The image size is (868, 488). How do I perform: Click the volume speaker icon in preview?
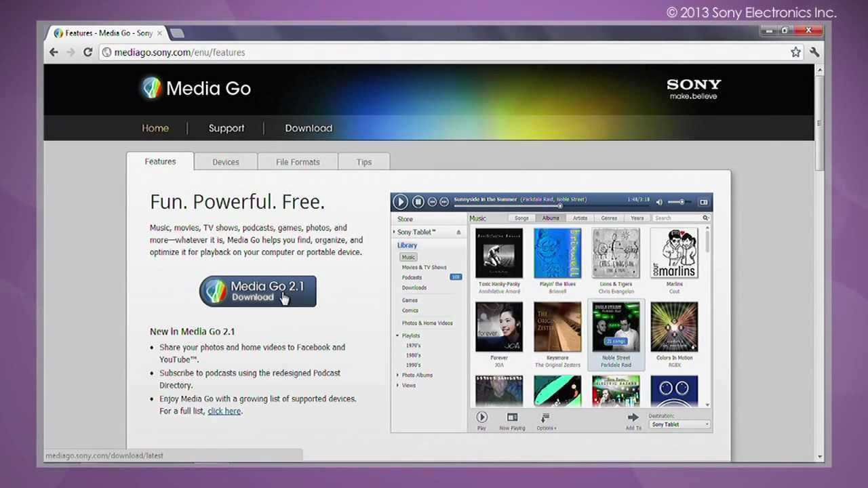coord(658,202)
